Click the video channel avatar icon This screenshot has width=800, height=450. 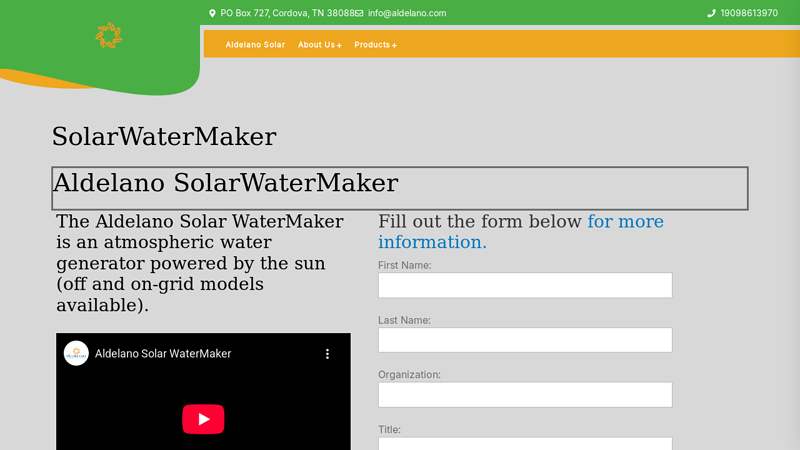coord(76,353)
